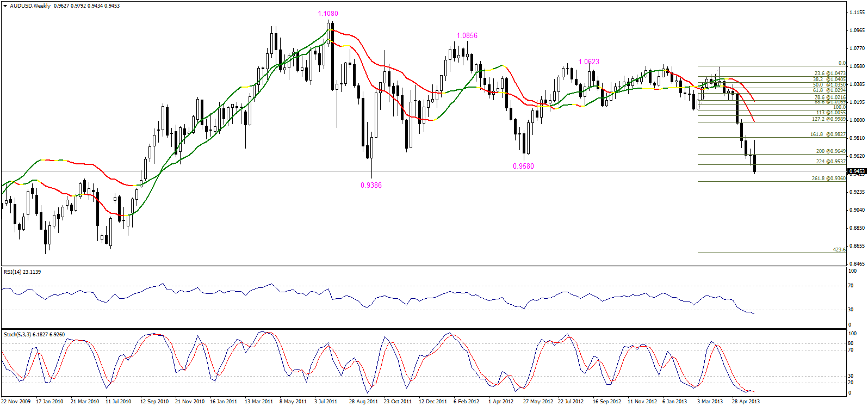The image size is (868, 406).
Task: Select Fibonacci label 38.2 @1.0405
Action: click(829, 79)
